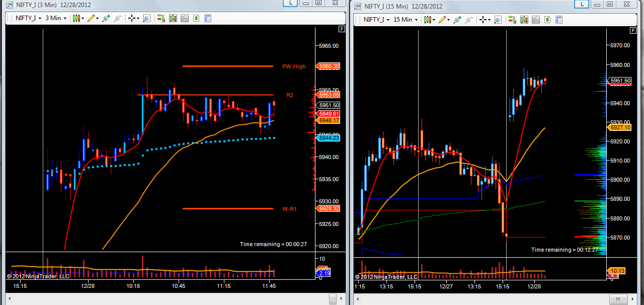Screen dimensions: 644x305
Task: Expand drawing tools arrow in 15 Min chart
Action: (x=449, y=19)
